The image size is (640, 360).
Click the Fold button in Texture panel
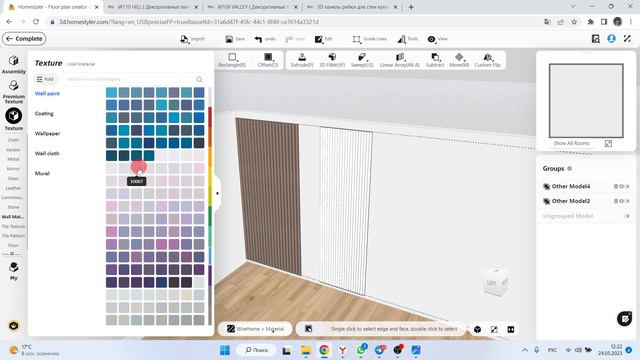(x=45, y=79)
